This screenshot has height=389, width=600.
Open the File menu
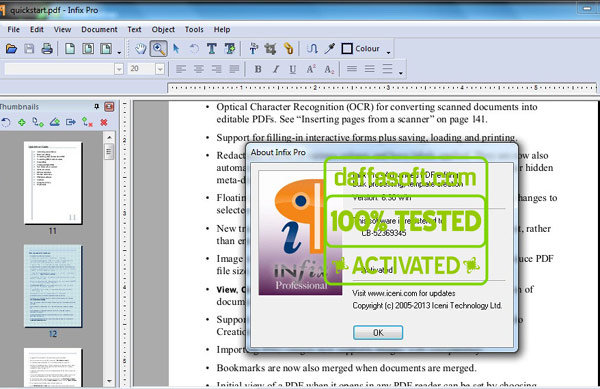pyautogui.click(x=13, y=29)
